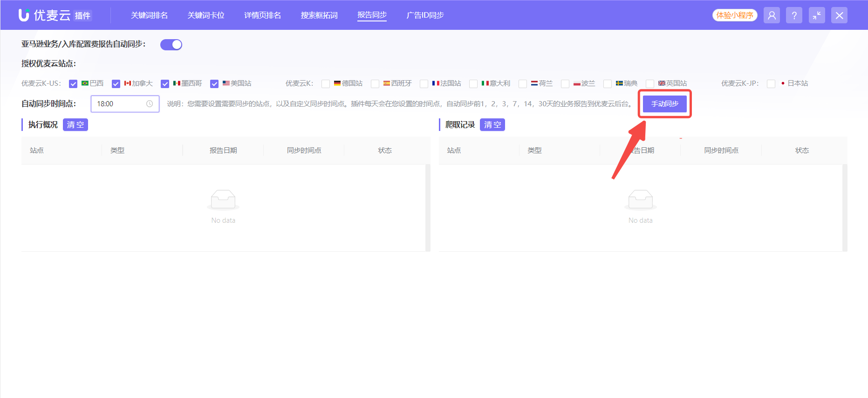Check the 波兰 site checkbox
The width and height of the screenshot is (868, 398).
(x=565, y=84)
